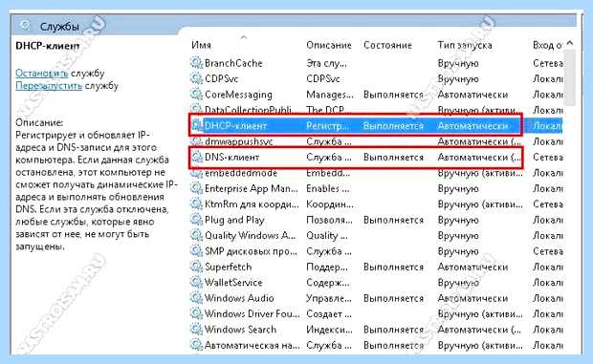Click the Windows Driver Fou... gear icon
This screenshot has height=364, width=593.
tap(196, 313)
